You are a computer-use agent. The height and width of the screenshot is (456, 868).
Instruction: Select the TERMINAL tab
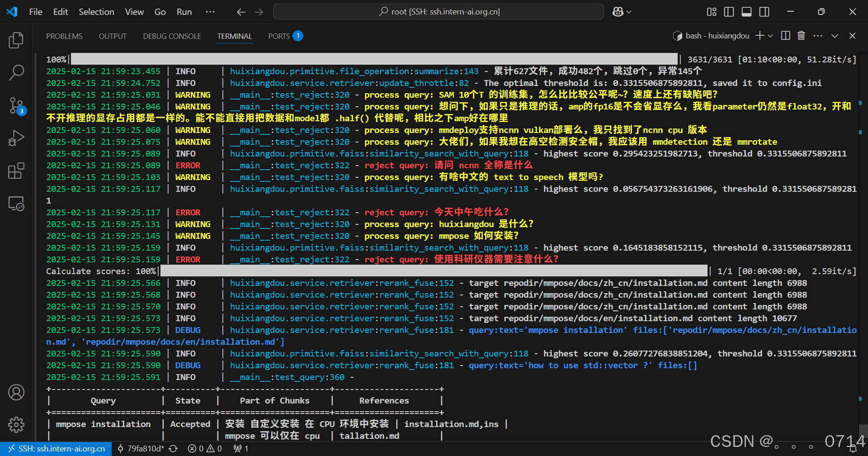(235, 36)
